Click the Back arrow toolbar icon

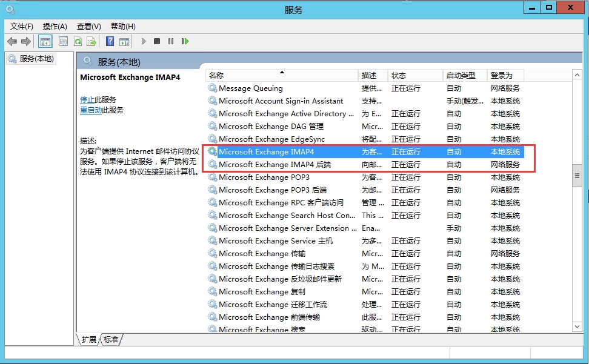(12, 41)
